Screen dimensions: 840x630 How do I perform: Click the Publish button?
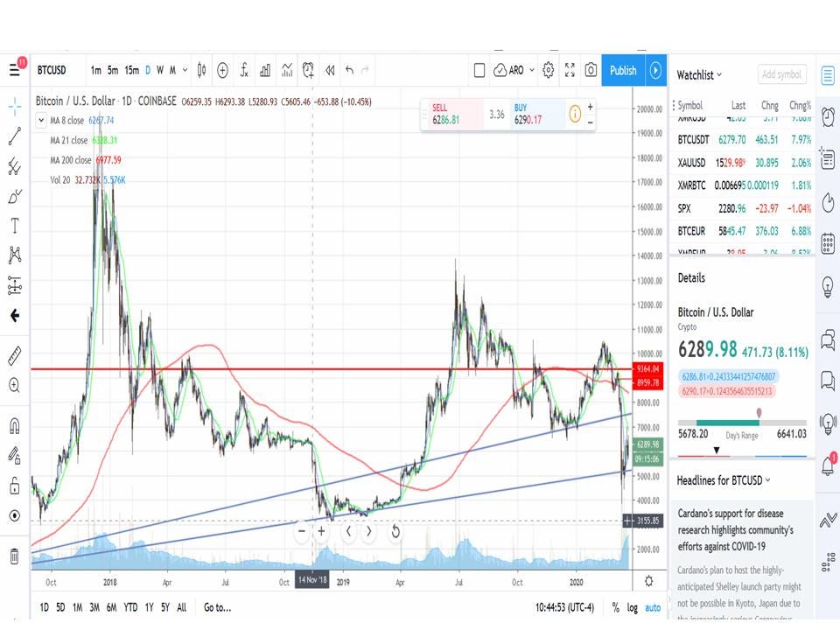(623, 70)
